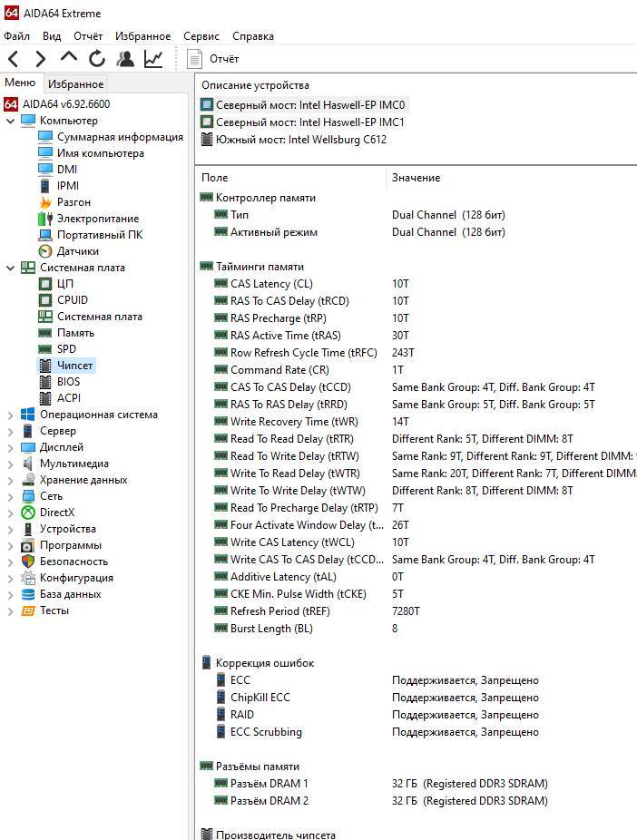Open Разгон flame icon
The height and width of the screenshot is (840, 637).
click(x=45, y=202)
